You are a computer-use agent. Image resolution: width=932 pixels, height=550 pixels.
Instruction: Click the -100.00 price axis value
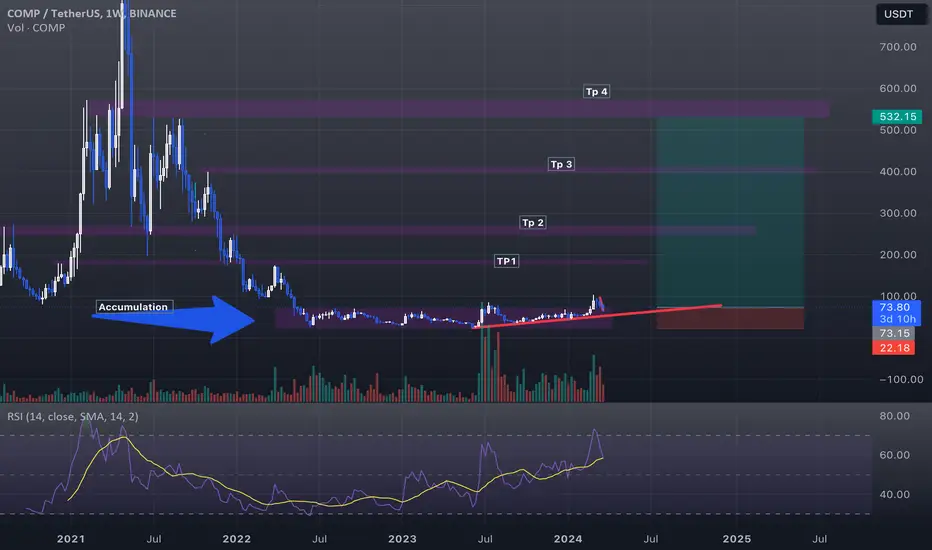(900, 379)
